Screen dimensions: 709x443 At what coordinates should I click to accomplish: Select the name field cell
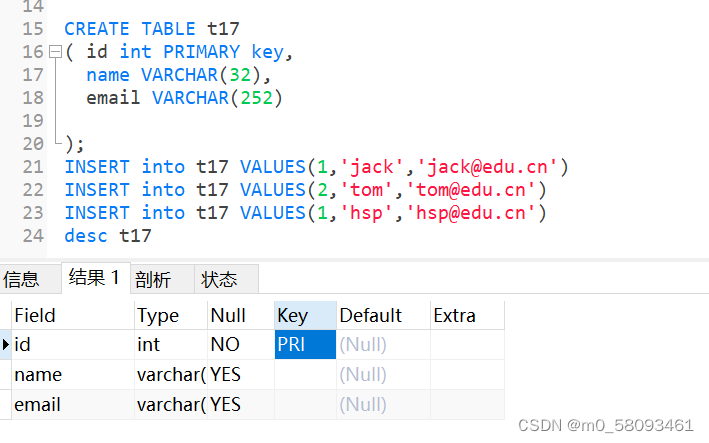coord(73,375)
